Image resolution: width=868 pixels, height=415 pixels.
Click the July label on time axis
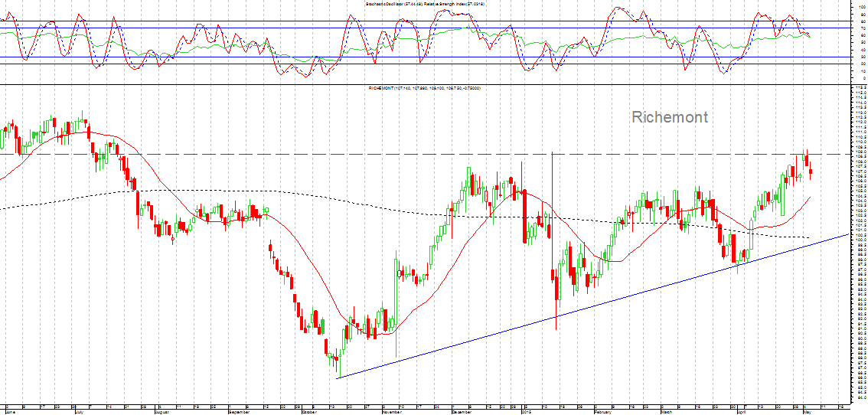click(x=79, y=412)
